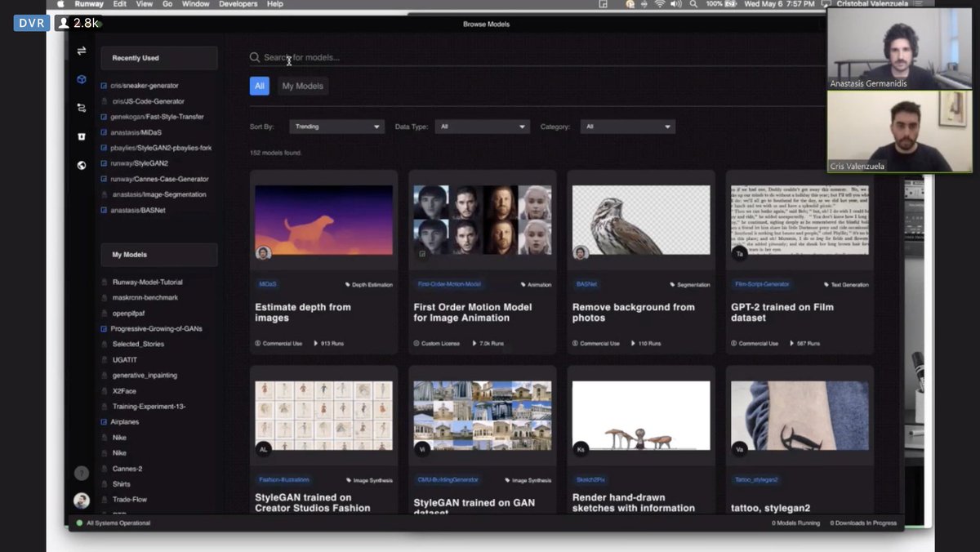Click the Ta avatar on Film-Script-Generator card
Image resolution: width=980 pixels, height=552 pixels.
coord(740,253)
